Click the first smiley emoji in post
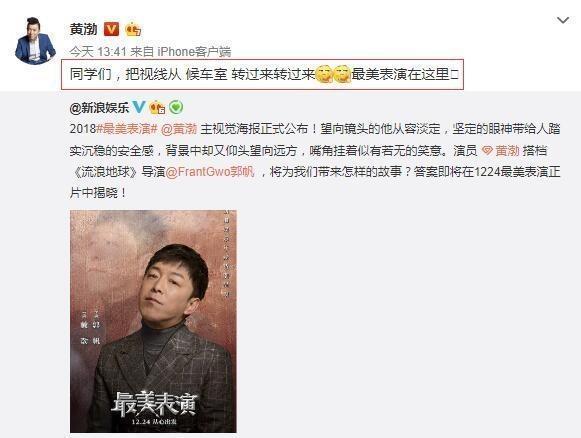The image size is (581, 438). (x=324, y=74)
